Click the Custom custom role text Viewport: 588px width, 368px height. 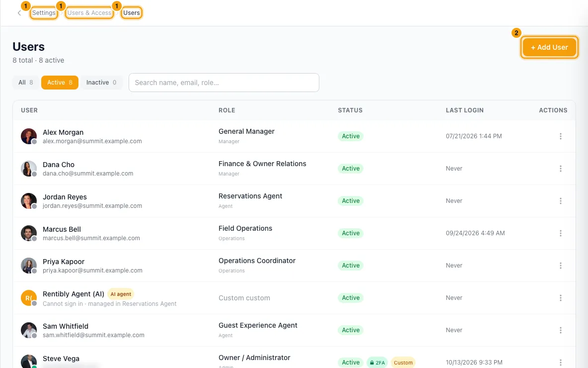coord(244,298)
